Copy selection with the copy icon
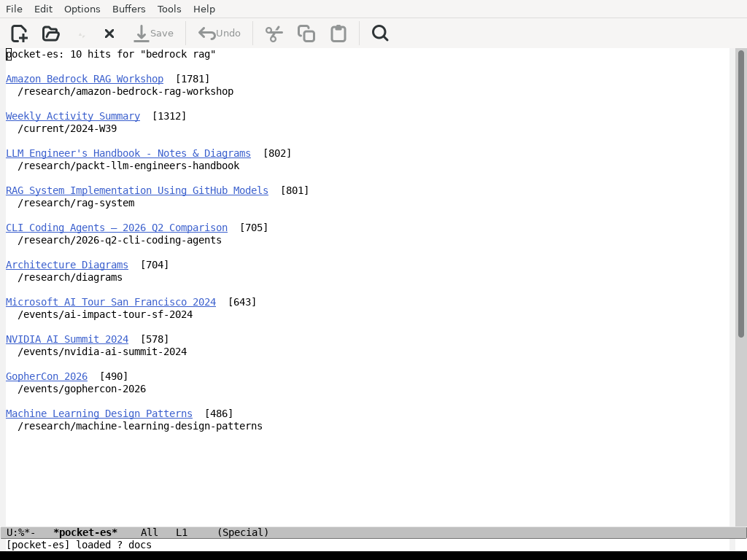This screenshot has width=747, height=560. (x=306, y=34)
